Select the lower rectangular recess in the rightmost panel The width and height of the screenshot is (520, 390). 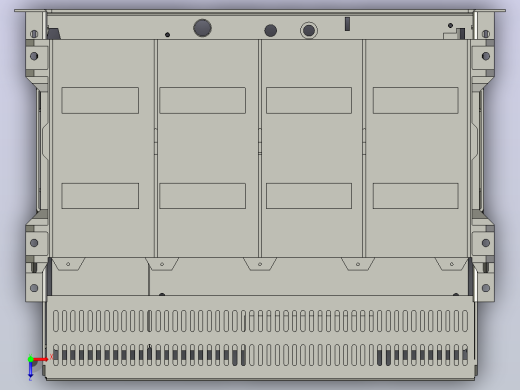pos(416,196)
